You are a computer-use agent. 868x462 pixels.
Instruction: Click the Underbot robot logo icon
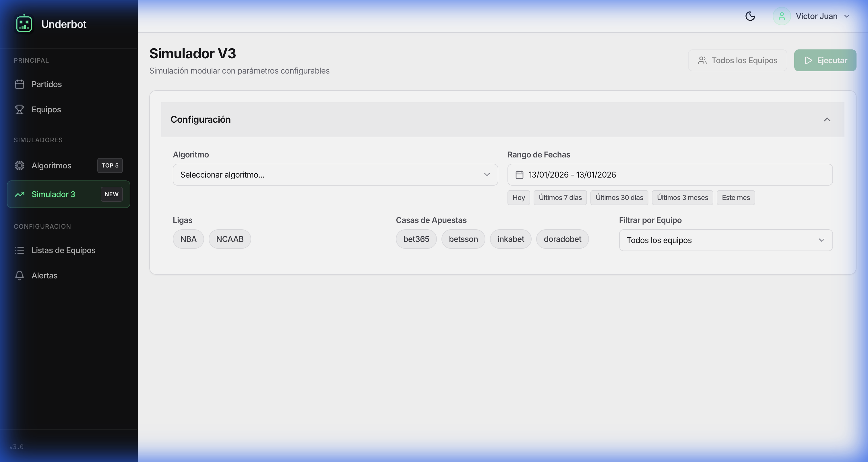tap(24, 24)
